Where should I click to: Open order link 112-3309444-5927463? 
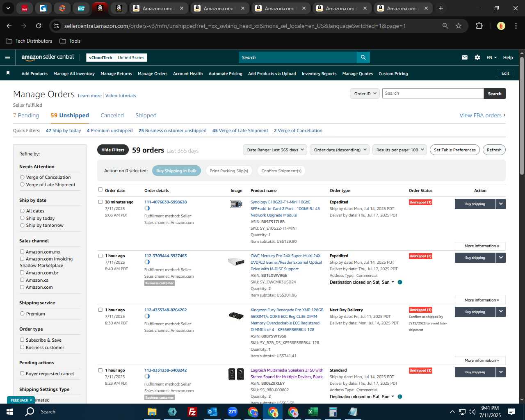165,256
